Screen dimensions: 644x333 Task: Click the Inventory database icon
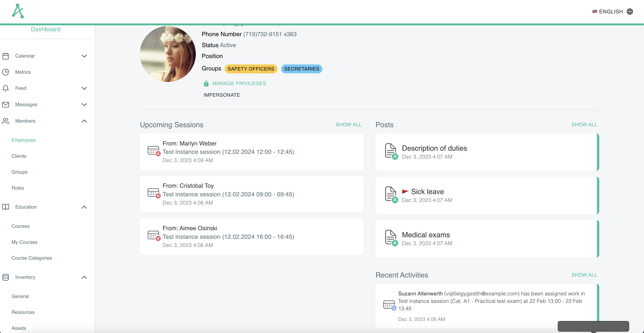pyautogui.click(x=6, y=277)
